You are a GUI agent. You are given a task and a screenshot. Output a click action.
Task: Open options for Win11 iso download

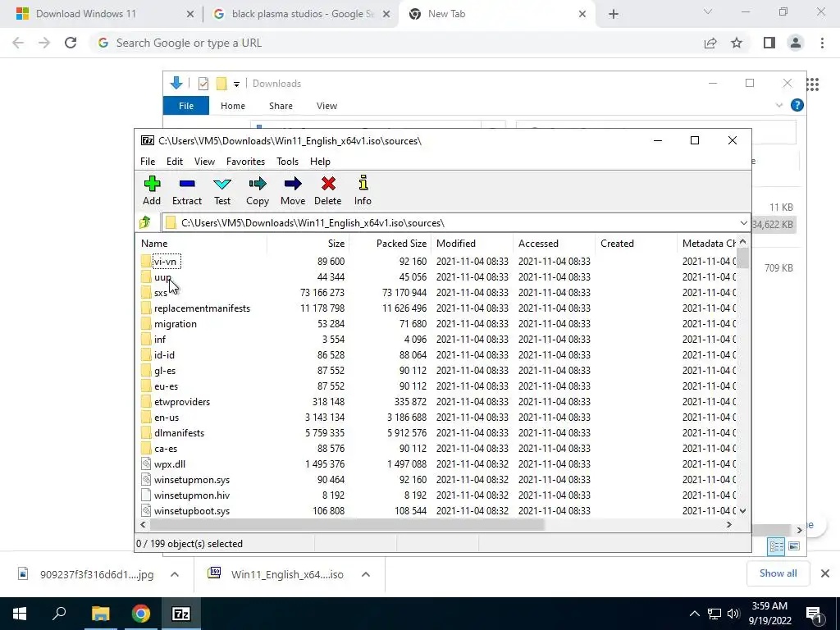[x=365, y=574]
